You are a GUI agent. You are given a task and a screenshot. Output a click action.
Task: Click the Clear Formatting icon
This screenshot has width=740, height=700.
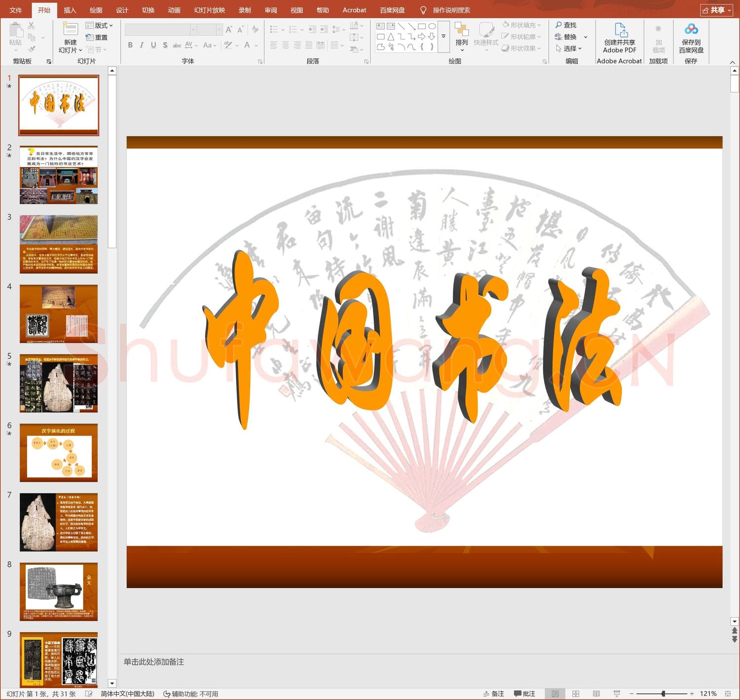255,30
